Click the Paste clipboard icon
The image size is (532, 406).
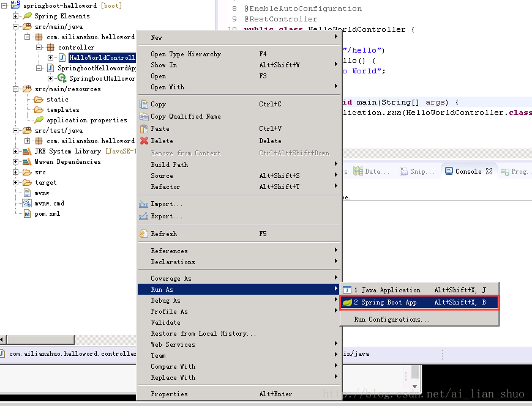144,128
